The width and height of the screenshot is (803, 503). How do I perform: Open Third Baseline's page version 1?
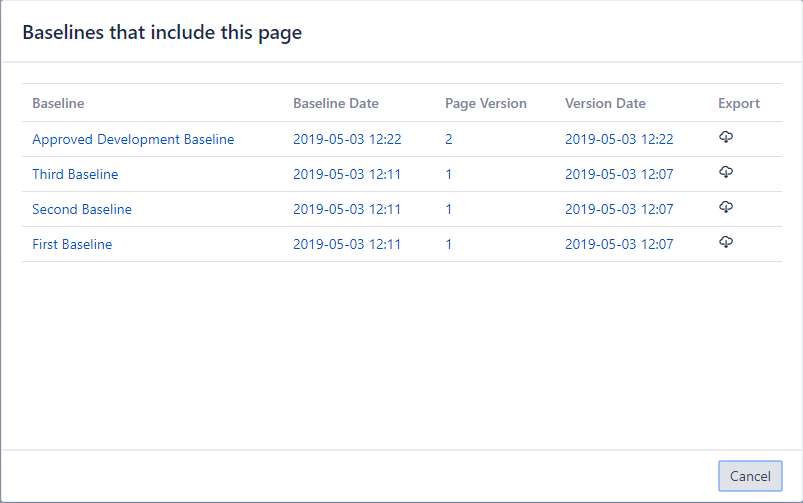pos(449,175)
